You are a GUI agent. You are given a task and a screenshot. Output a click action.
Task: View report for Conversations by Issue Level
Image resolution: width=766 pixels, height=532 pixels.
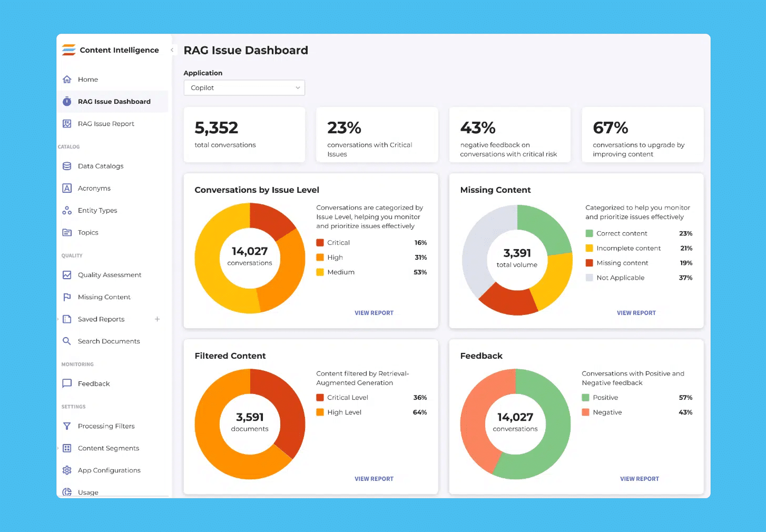coord(374,313)
